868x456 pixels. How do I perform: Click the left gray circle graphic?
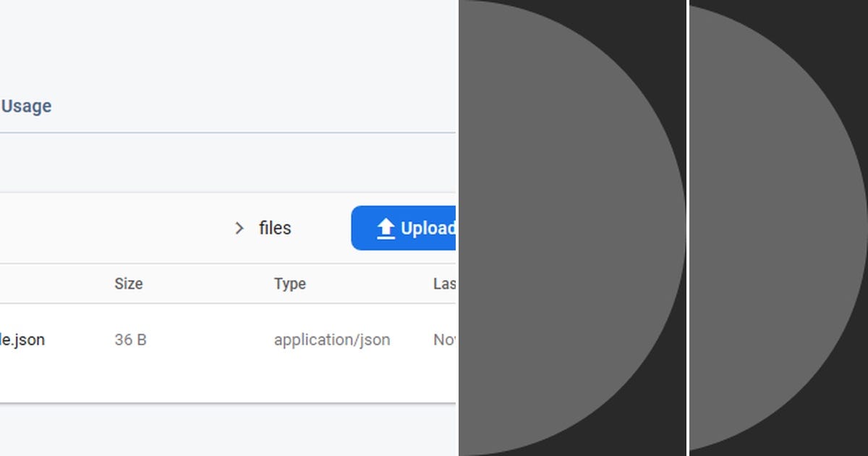(564, 228)
